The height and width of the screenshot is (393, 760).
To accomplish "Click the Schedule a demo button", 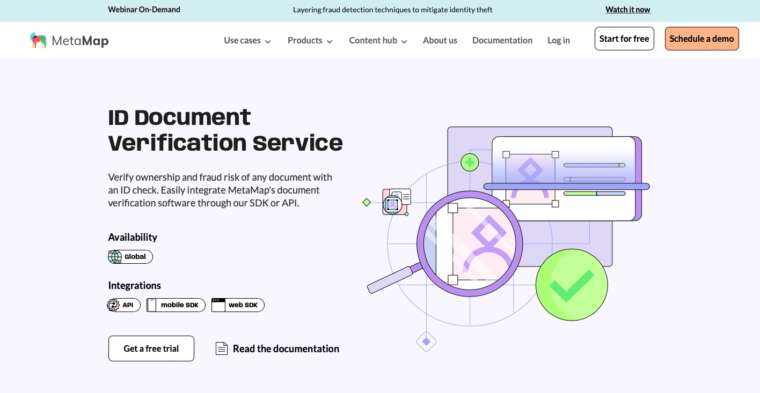I will click(702, 39).
